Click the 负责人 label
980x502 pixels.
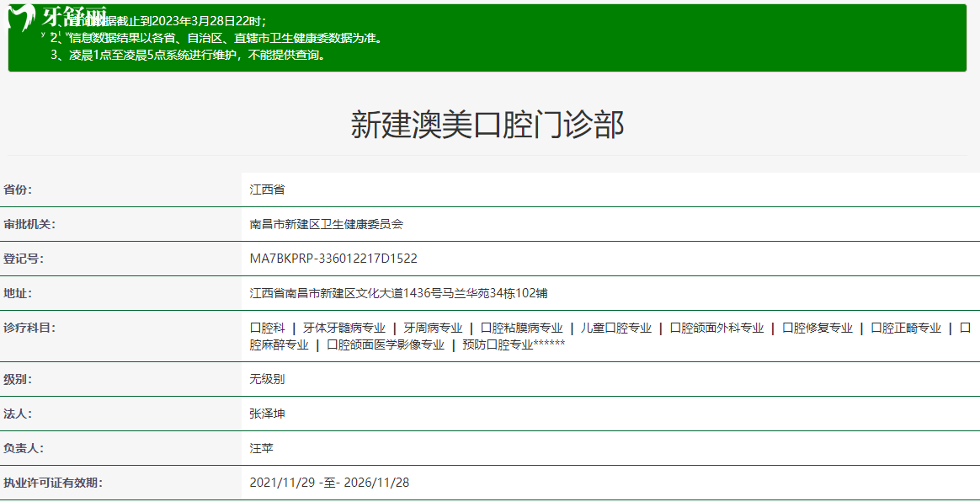pos(24,447)
